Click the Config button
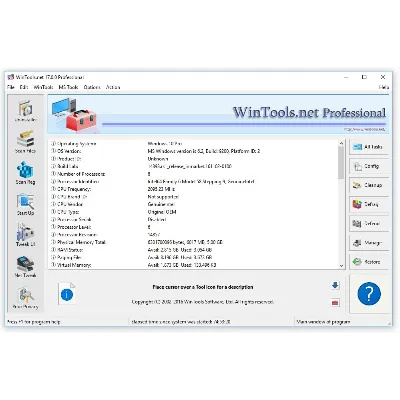This screenshot has width=400, height=400. [369, 166]
